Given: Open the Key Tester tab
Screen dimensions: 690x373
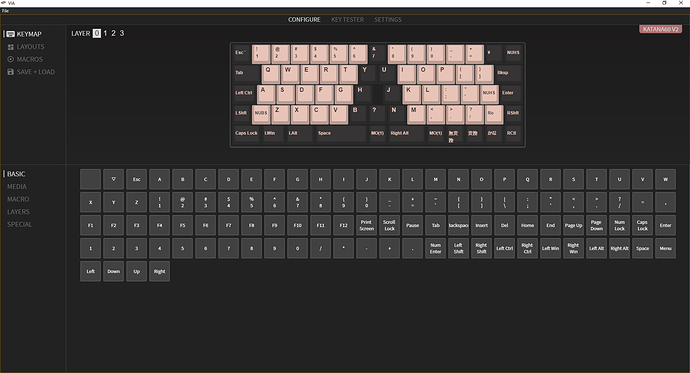Looking at the screenshot, I should [348, 20].
